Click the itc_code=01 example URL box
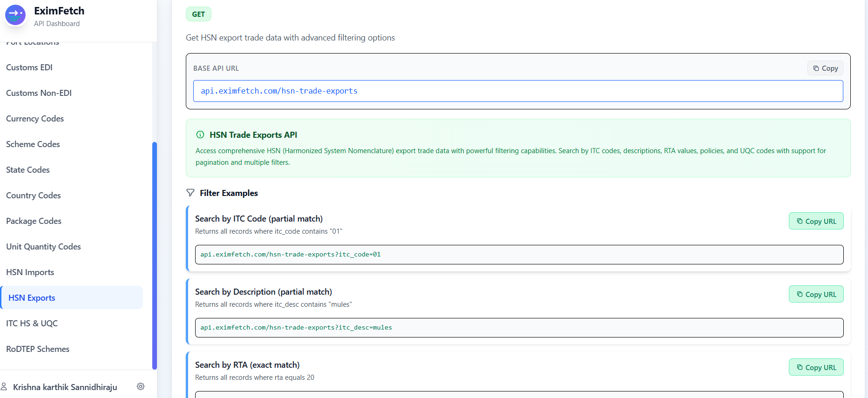The image size is (868, 398). click(519, 255)
